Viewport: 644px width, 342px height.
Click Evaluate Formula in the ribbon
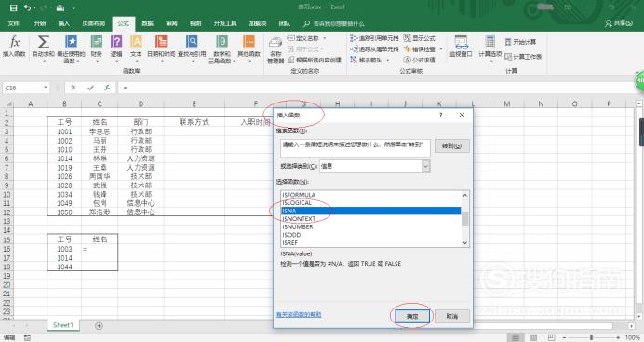(x=420, y=60)
